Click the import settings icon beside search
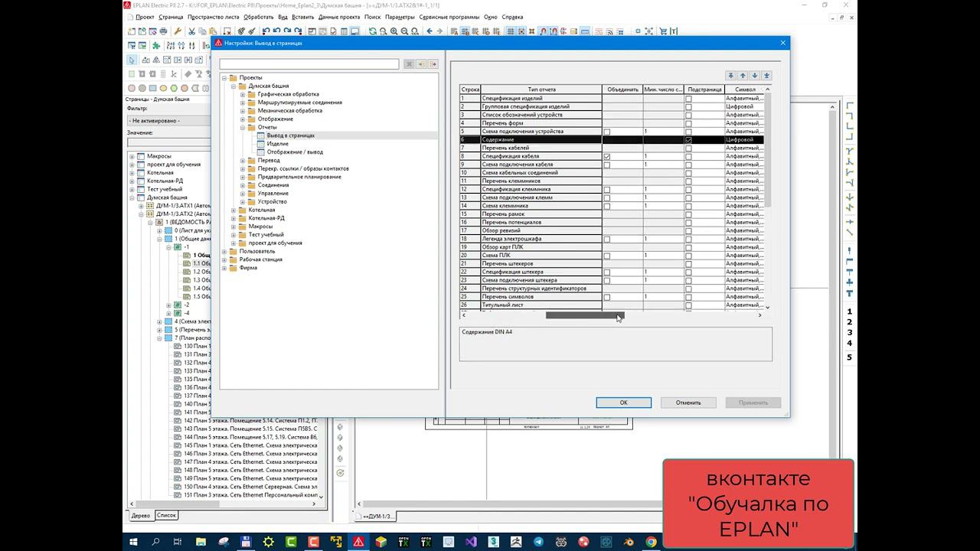 (x=421, y=64)
